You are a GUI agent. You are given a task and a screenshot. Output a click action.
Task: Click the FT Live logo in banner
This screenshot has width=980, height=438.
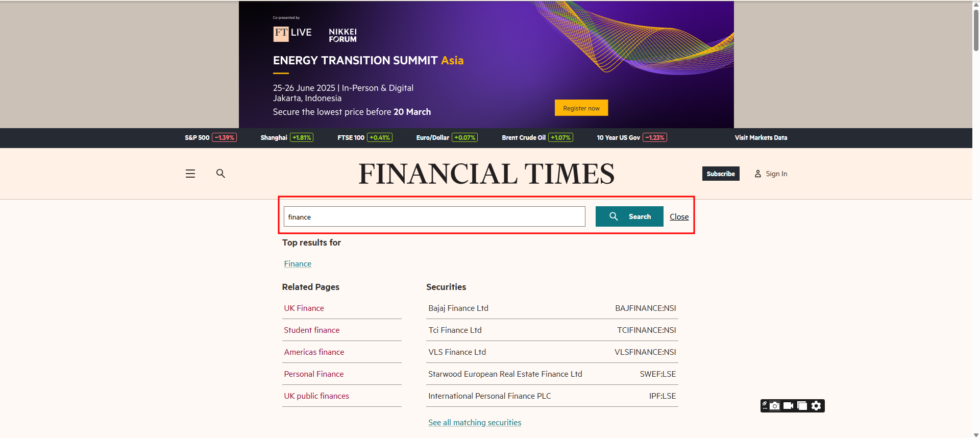pyautogui.click(x=292, y=33)
